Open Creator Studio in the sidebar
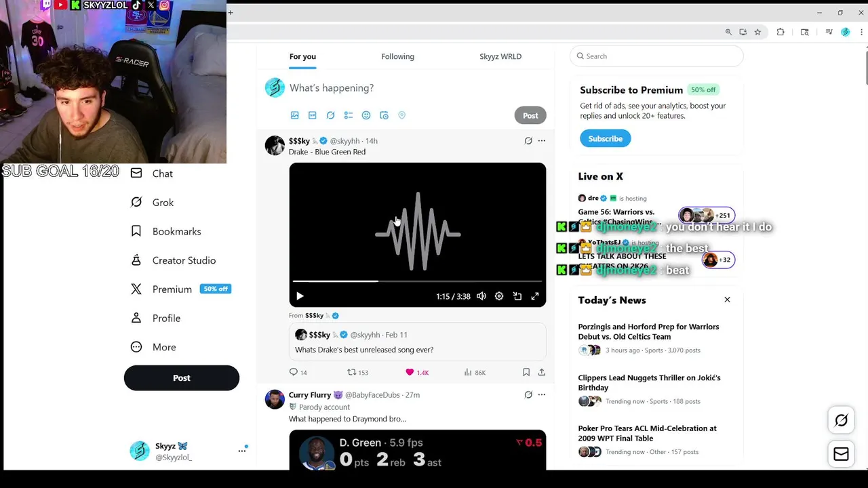 (174, 260)
